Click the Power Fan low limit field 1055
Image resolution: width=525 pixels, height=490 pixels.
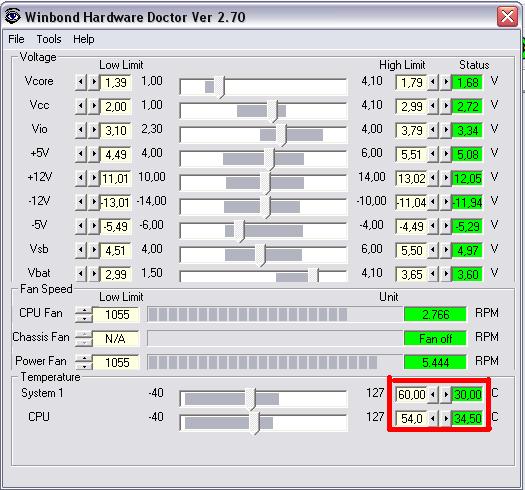point(116,362)
